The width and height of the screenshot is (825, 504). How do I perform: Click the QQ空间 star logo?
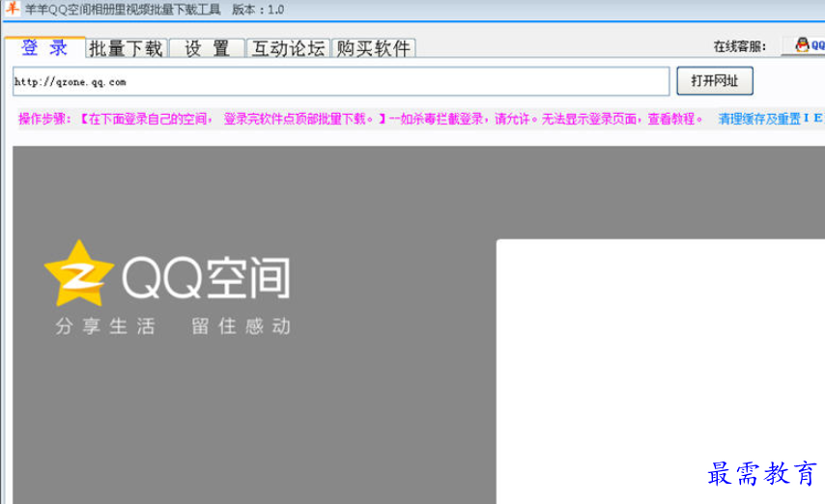click(x=79, y=273)
